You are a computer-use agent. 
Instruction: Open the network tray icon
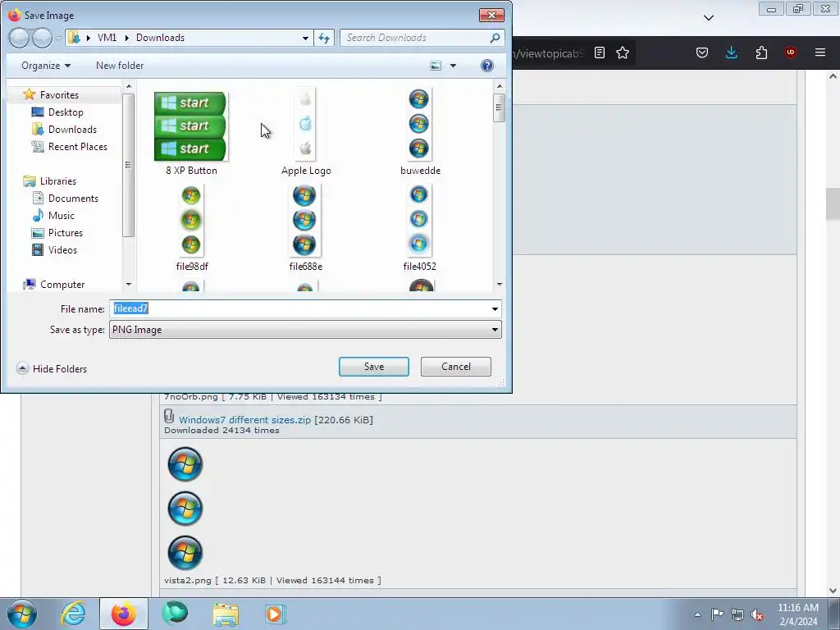click(737, 614)
